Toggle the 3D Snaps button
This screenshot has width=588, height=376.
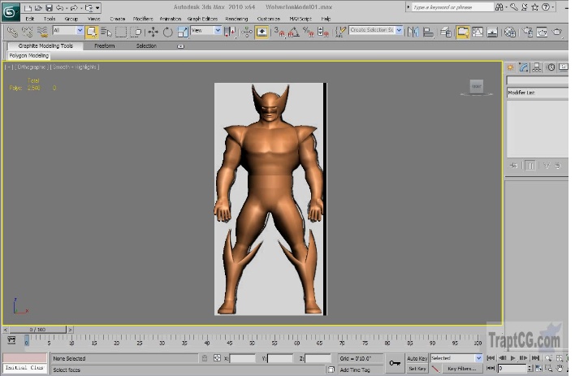click(x=279, y=32)
